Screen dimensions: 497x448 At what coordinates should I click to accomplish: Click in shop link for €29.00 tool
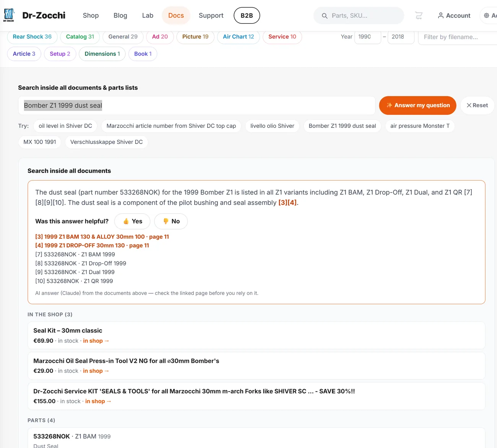96,371
